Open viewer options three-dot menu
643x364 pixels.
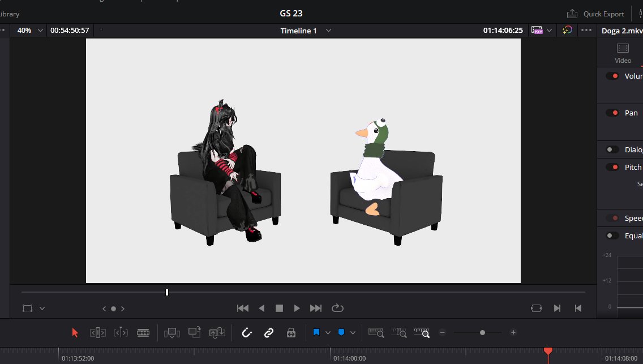click(x=586, y=30)
